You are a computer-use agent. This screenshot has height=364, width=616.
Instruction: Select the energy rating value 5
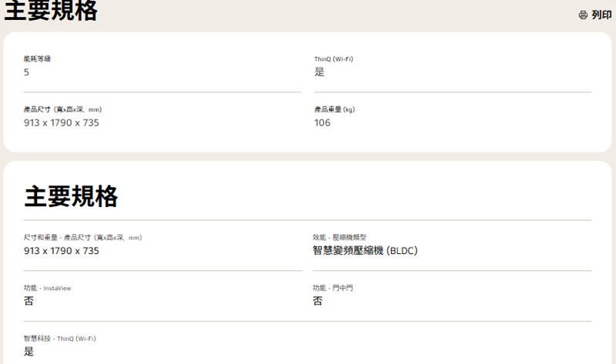27,72
